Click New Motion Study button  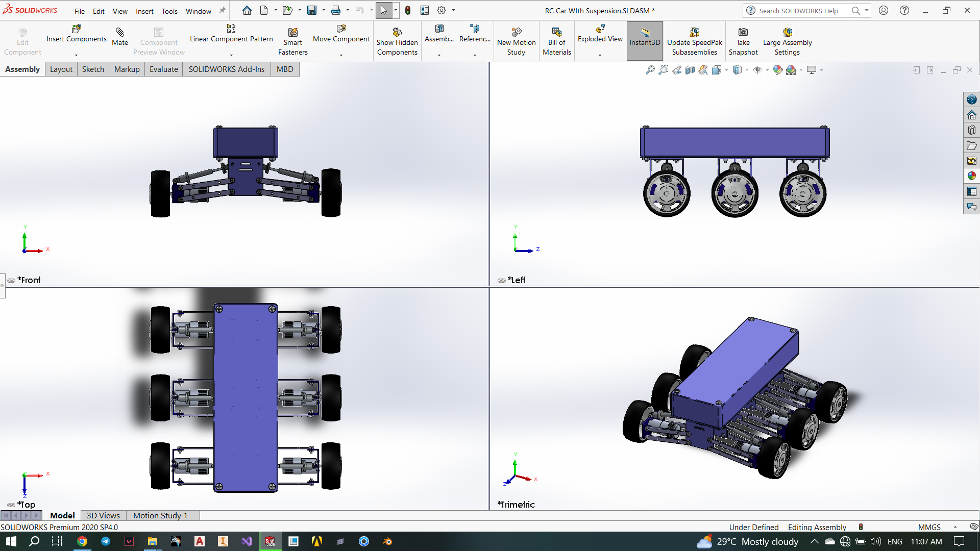coord(516,41)
